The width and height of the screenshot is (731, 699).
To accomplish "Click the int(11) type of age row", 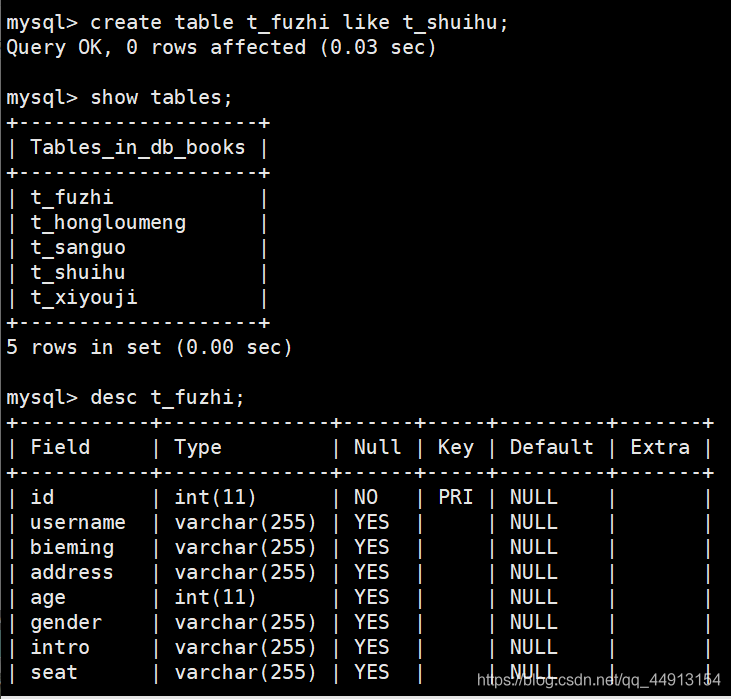I will [x=215, y=598].
